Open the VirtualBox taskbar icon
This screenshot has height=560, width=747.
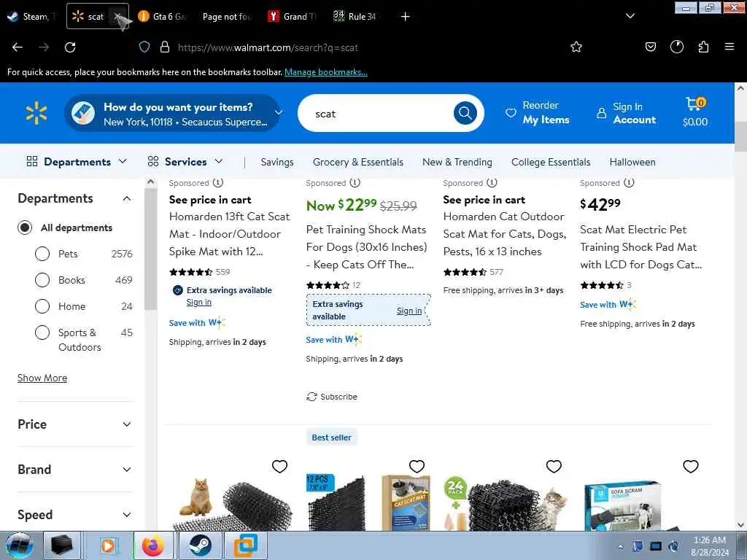[x=245, y=545]
